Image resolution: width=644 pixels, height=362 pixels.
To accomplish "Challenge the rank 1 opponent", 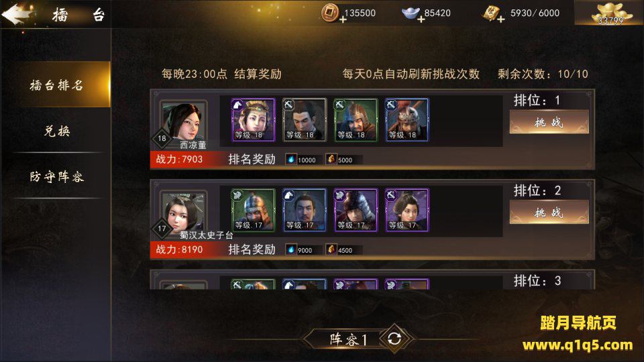I will 549,122.
